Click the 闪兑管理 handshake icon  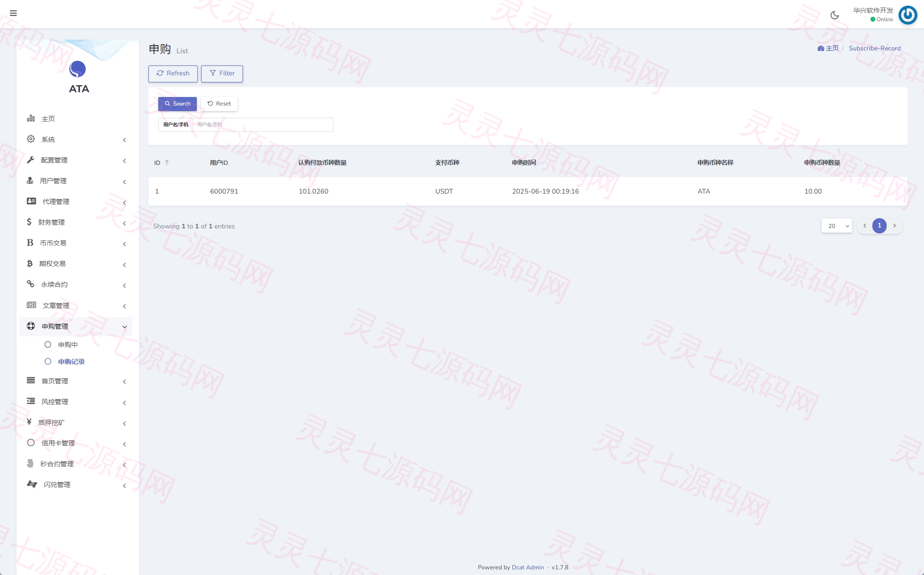click(x=32, y=484)
